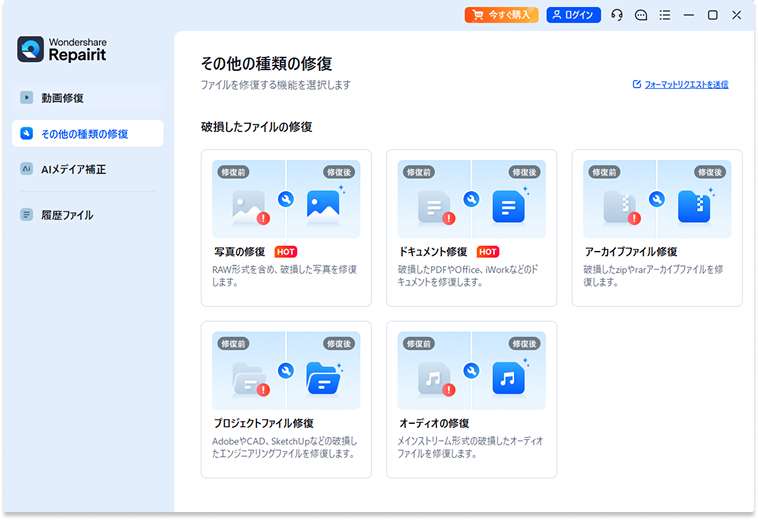Viewport: 758px width, 520px height.
Task: Click the AI icon beside AIメディア補正
Action: click(27, 169)
